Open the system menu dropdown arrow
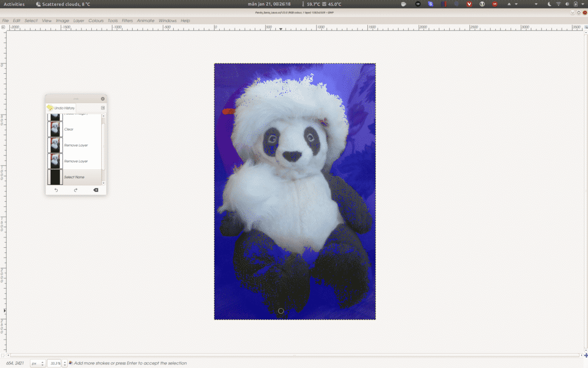The image size is (588, 368). [583, 4]
